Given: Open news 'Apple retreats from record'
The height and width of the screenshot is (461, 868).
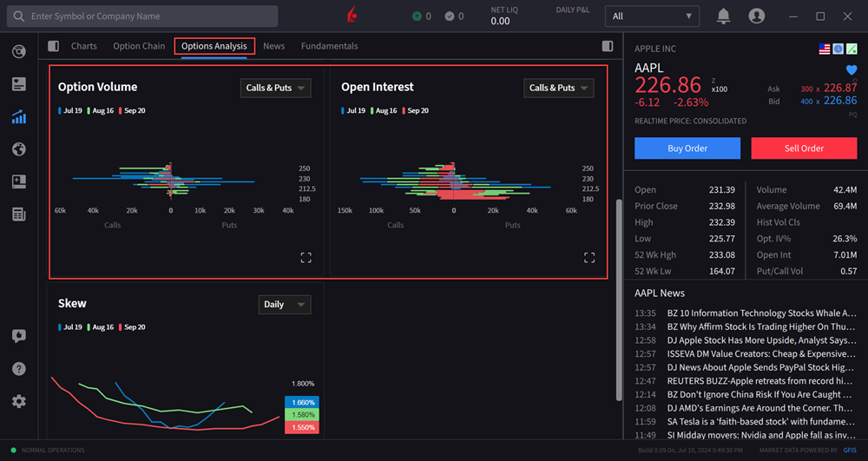Looking at the screenshot, I should [x=762, y=381].
